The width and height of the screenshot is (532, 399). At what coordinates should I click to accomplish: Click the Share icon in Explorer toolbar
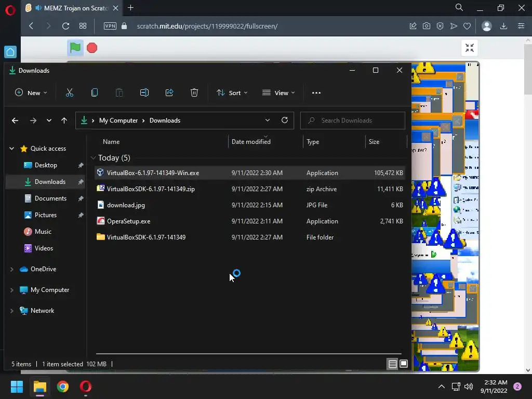[x=169, y=92]
